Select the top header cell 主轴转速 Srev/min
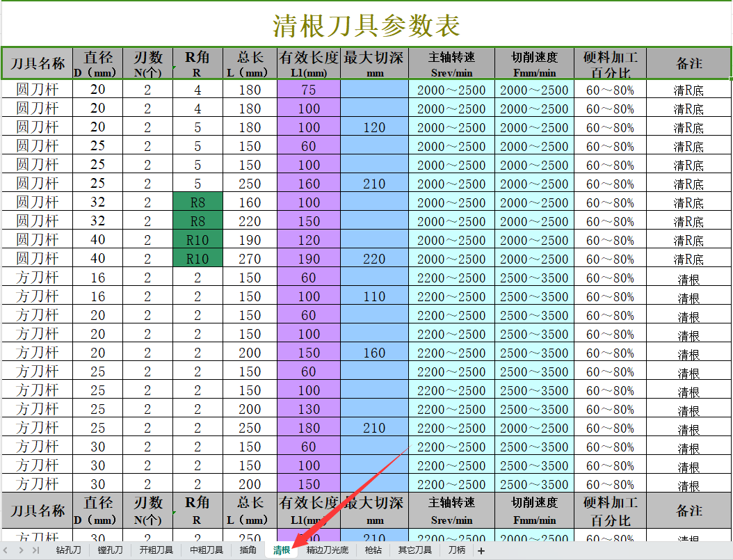This screenshot has height=560, width=733. pos(451,63)
